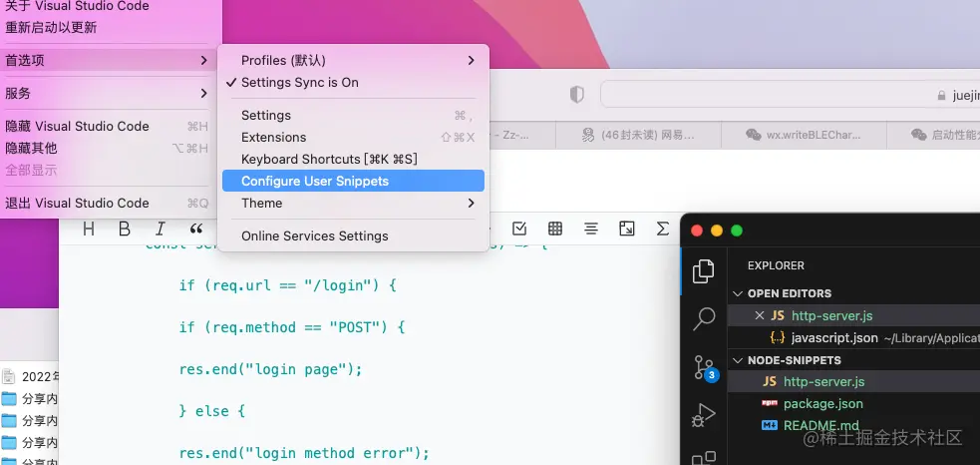Click the markdown icon beside README.md
Screen dimensions: 980x465
[770, 425]
